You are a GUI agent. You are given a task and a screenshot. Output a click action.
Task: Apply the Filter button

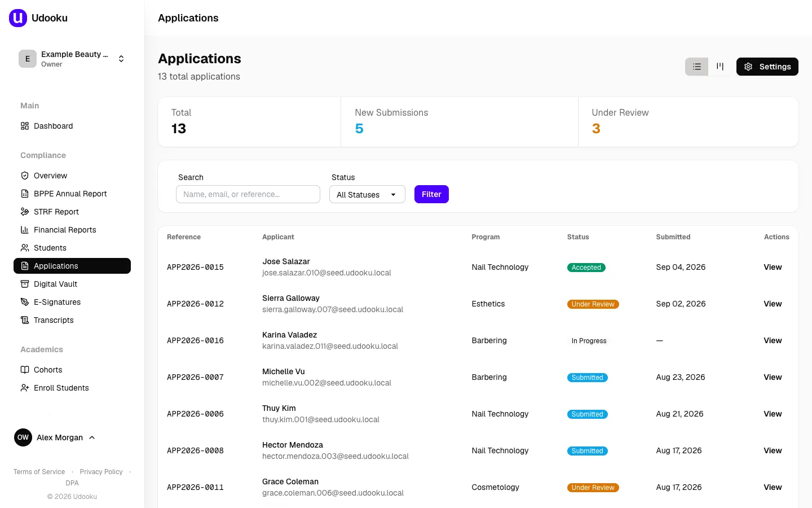(431, 194)
